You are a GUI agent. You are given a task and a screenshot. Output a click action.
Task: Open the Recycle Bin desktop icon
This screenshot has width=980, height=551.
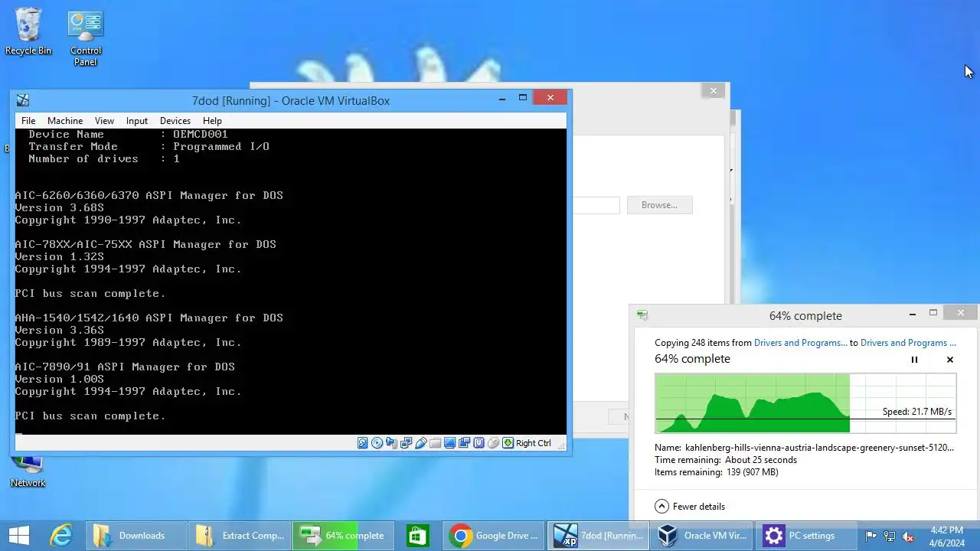28,32
